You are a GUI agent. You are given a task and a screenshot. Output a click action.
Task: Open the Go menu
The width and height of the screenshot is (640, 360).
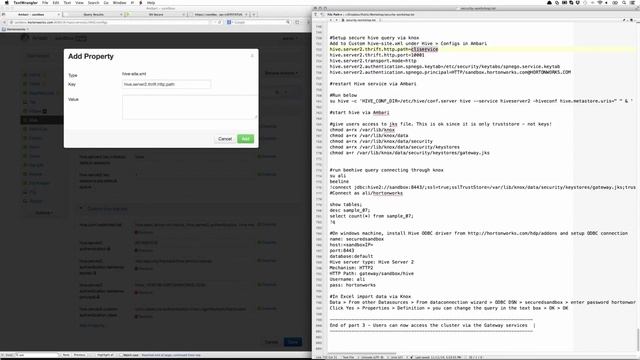pos(106,2)
